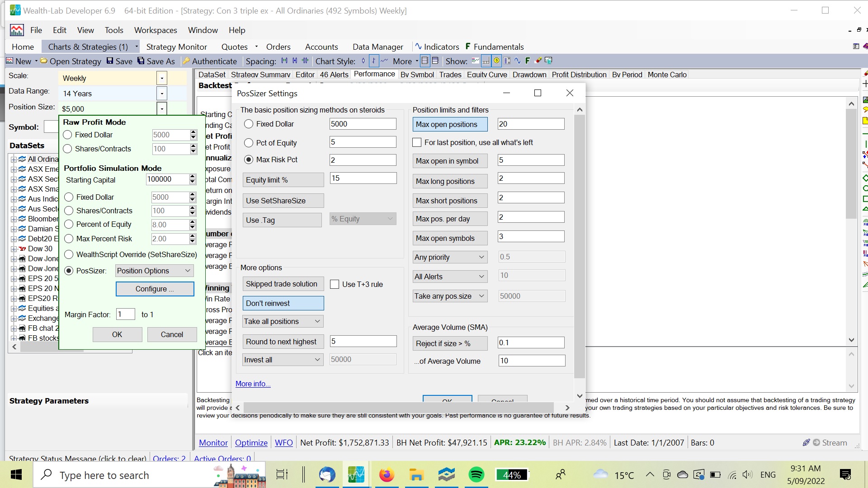Select Percent of Equity radio button

click(x=69, y=225)
